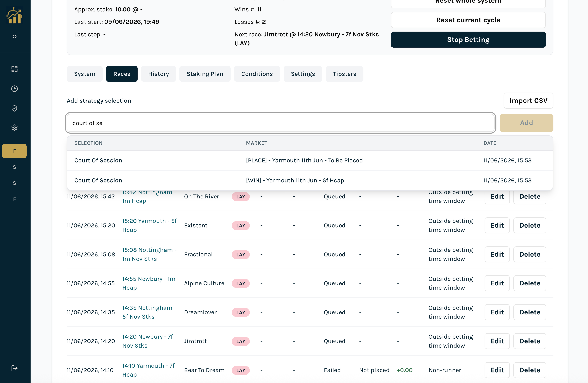
Task: Delete the Fractional row
Action: 530,254
